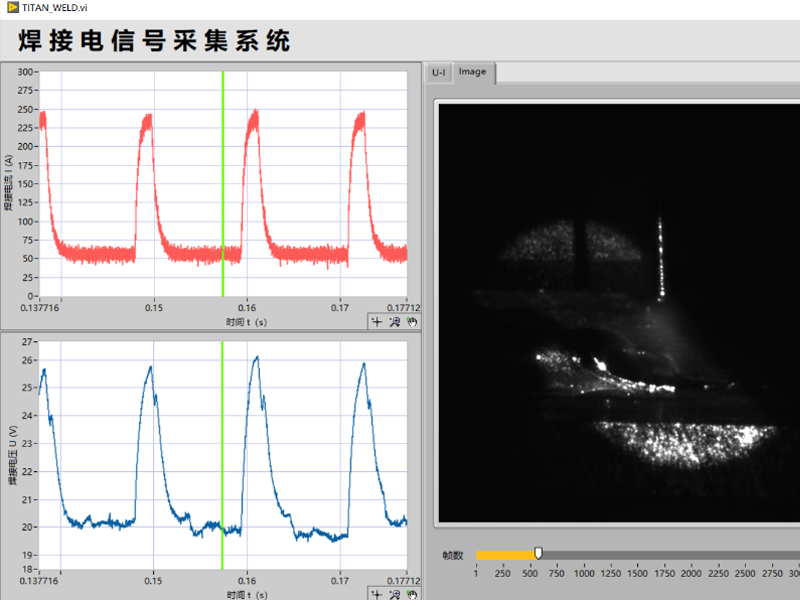800x600 pixels.
Task: Select the cursor movement tool on current graph
Action: tap(377, 322)
